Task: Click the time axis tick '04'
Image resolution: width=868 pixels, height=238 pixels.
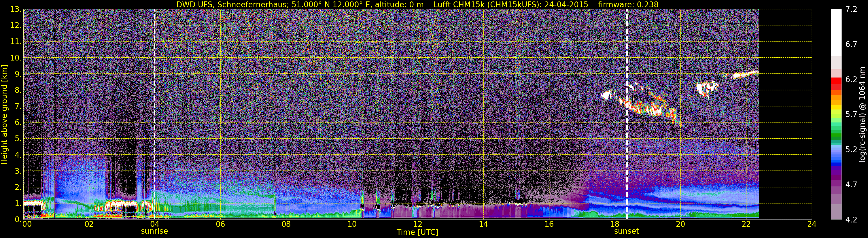Action: pos(155,224)
